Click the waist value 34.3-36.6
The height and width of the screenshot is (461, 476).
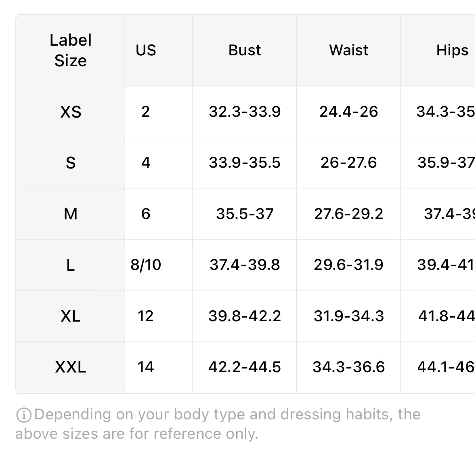tap(348, 367)
